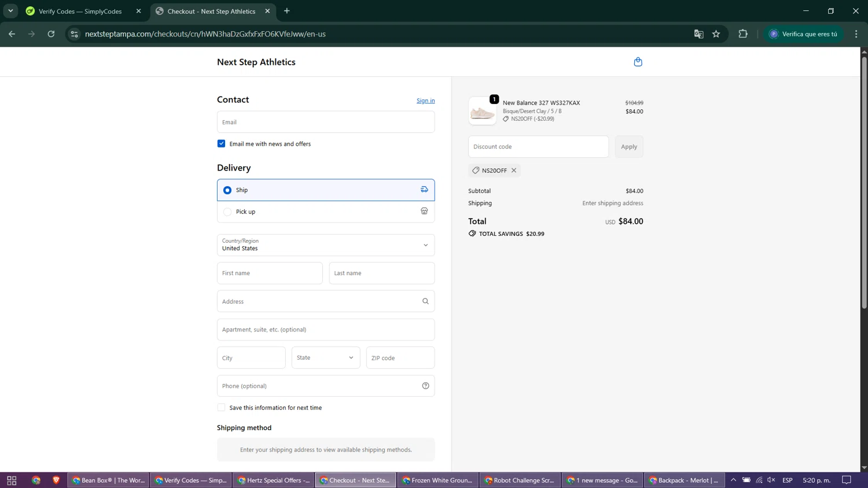Screen dimensions: 868x488
Task: Click the Apply discount button
Action: click(x=629, y=147)
